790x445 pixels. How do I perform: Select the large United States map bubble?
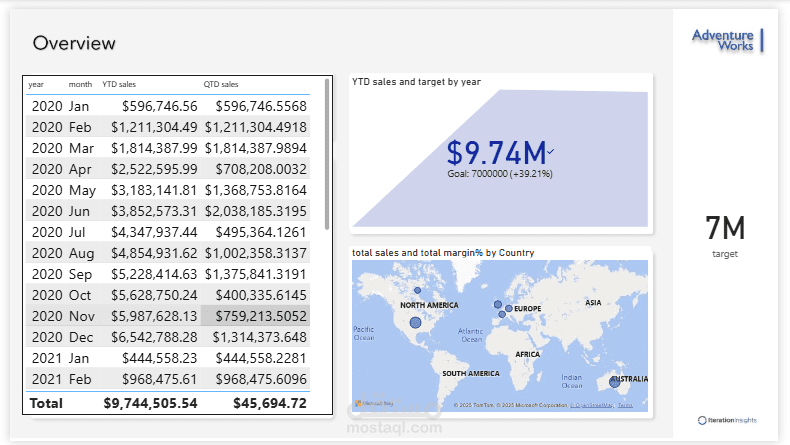[415, 323]
